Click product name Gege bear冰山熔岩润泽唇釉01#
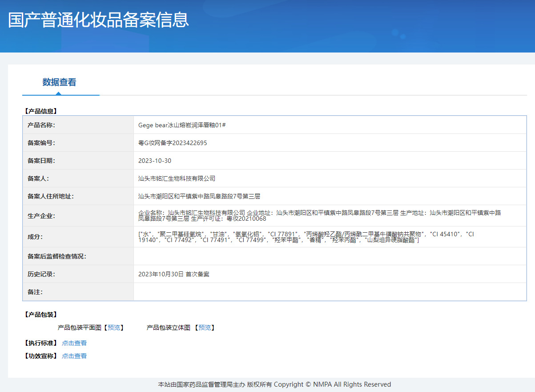535x392 pixels. (x=182, y=125)
